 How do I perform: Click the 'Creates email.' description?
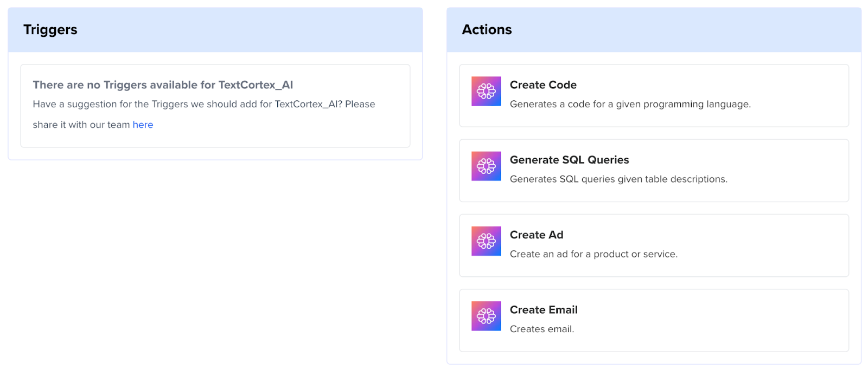click(x=542, y=329)
